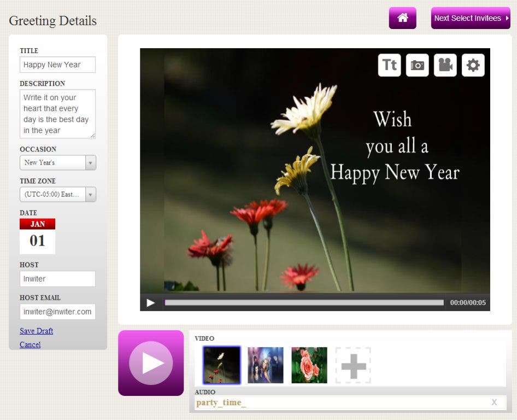Open the gear settings icon on video
The width and height of the screenshot is (517, 420).
tap(473, 65)
